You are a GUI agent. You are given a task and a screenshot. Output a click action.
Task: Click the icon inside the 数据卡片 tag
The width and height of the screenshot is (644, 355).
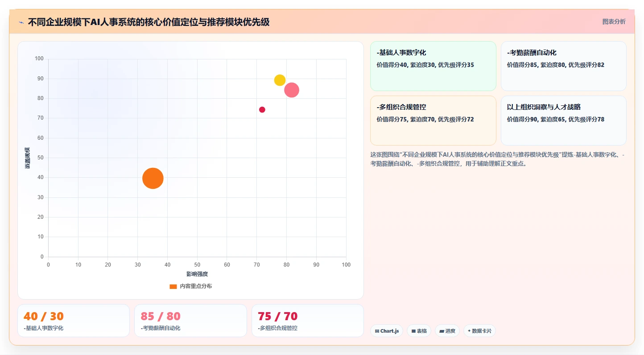click(x=469, y=331)
